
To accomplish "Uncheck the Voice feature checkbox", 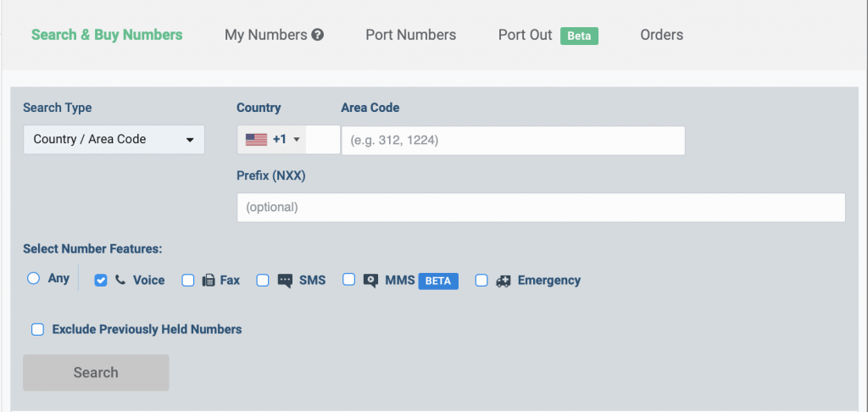I will (101, 281).
